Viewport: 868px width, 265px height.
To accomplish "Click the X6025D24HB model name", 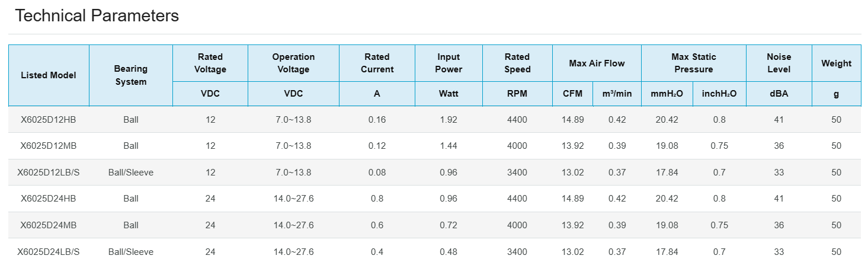I will click(49, 199).
